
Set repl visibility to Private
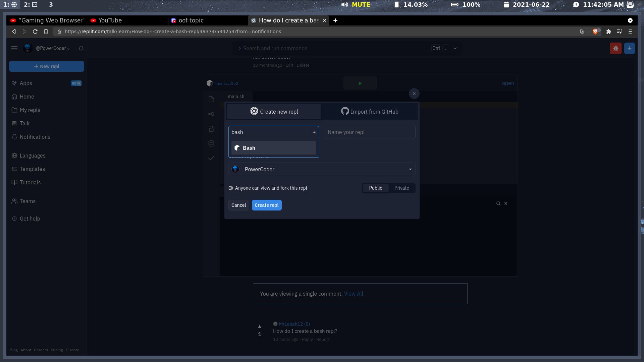pos(401,188)
